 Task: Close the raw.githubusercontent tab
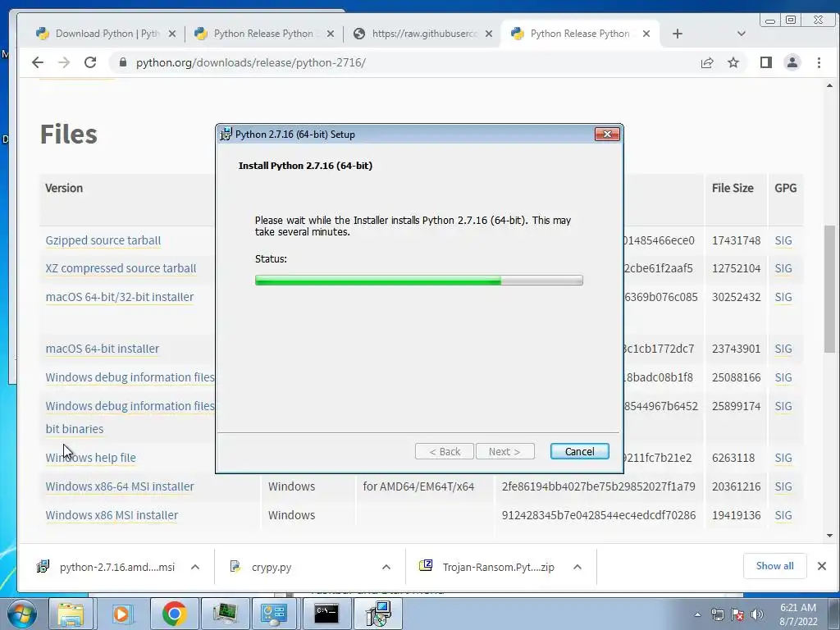[x=489, y=34]
